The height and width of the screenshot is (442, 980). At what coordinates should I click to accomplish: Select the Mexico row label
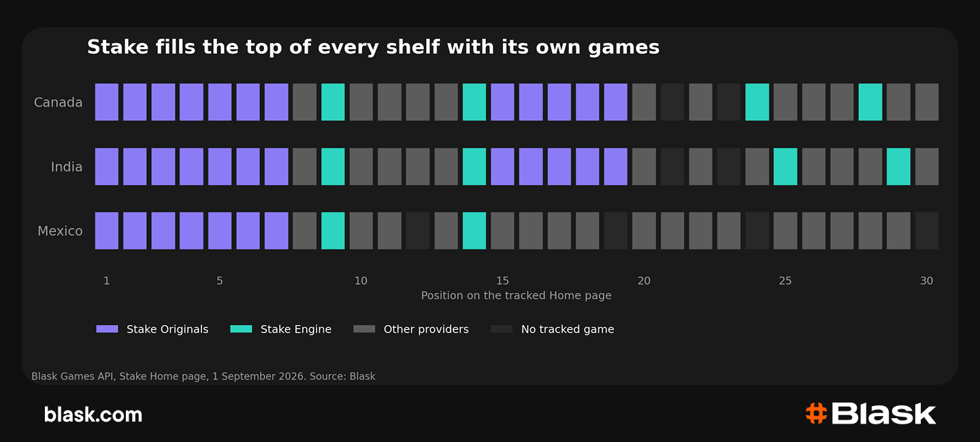click(x=60, y=231)
